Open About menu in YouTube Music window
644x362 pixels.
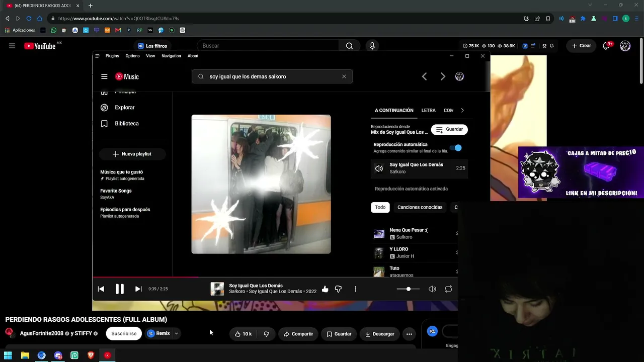click(193, 56)
